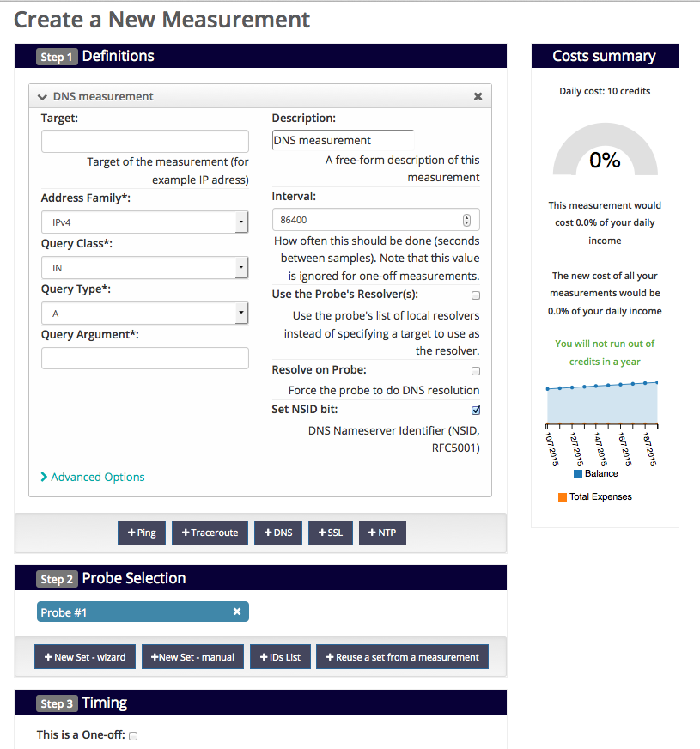
Task: Click the 18/7/2015 chart axis label
Action: 649,448
